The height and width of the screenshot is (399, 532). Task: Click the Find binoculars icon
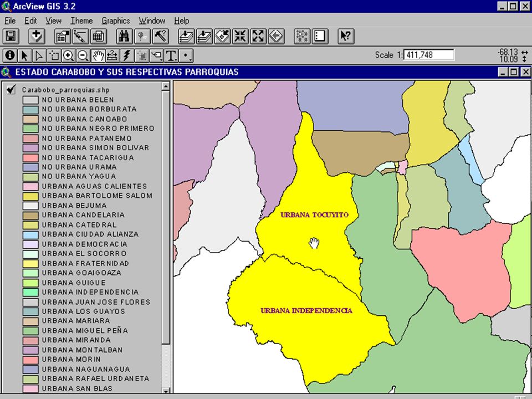pyautogui.click(x=124, y=37)
